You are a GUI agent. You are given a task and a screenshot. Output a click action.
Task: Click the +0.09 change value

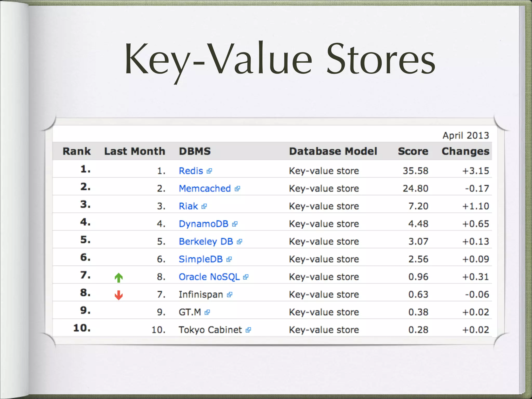(476, 259)
